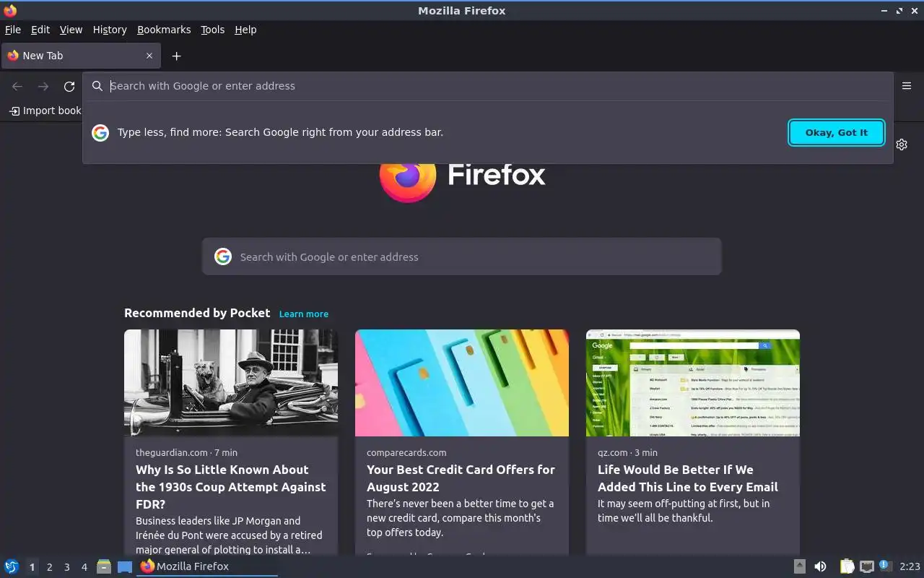Click the magnifier icon in address bar

coord(97,86)
